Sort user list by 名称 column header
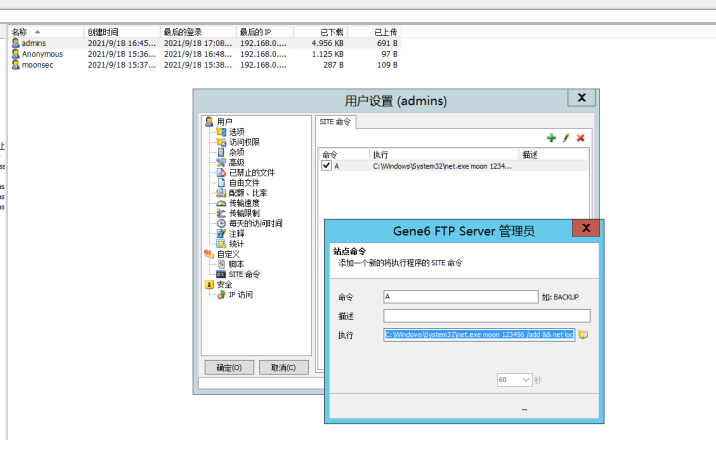 coord(46,32)
